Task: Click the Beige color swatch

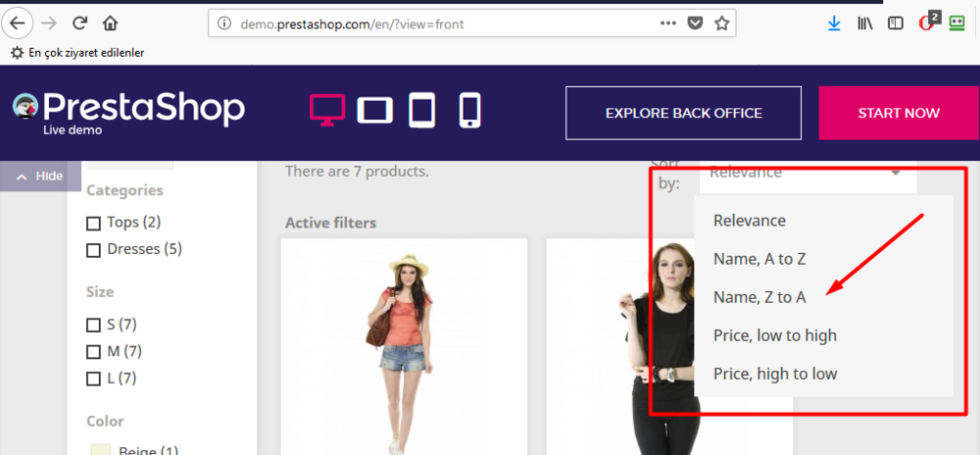Action: coord(100,451)
